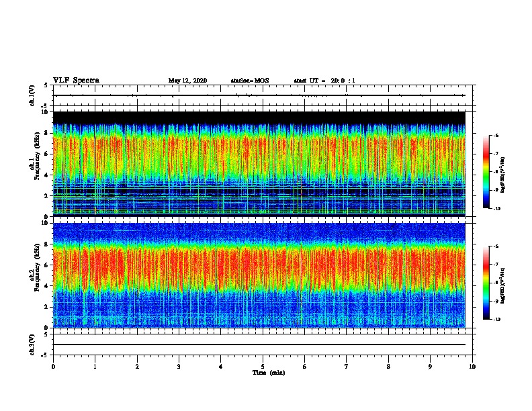Click the ch.1 color scale bar
Screen dimensions: 532x411
486,172
